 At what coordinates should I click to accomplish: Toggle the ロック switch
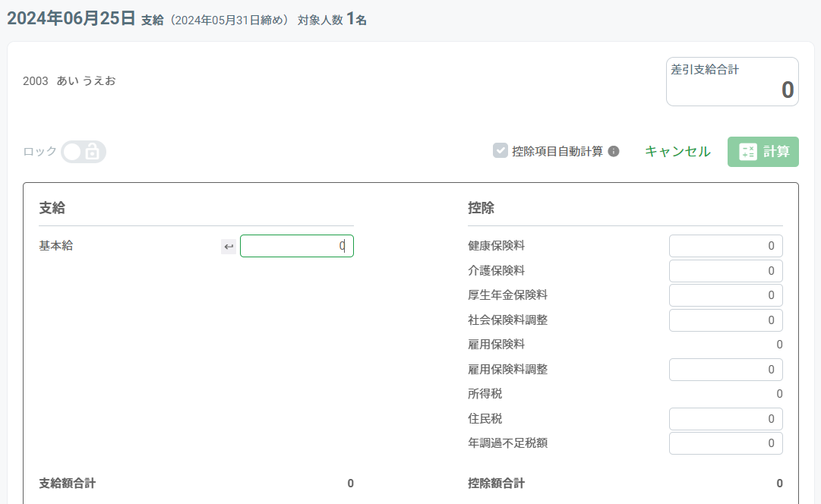click(x=83, y=152)
